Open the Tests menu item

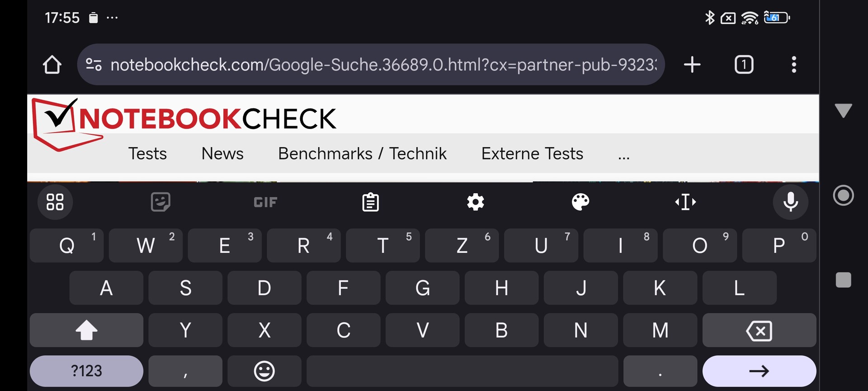[x=147, y=154]
